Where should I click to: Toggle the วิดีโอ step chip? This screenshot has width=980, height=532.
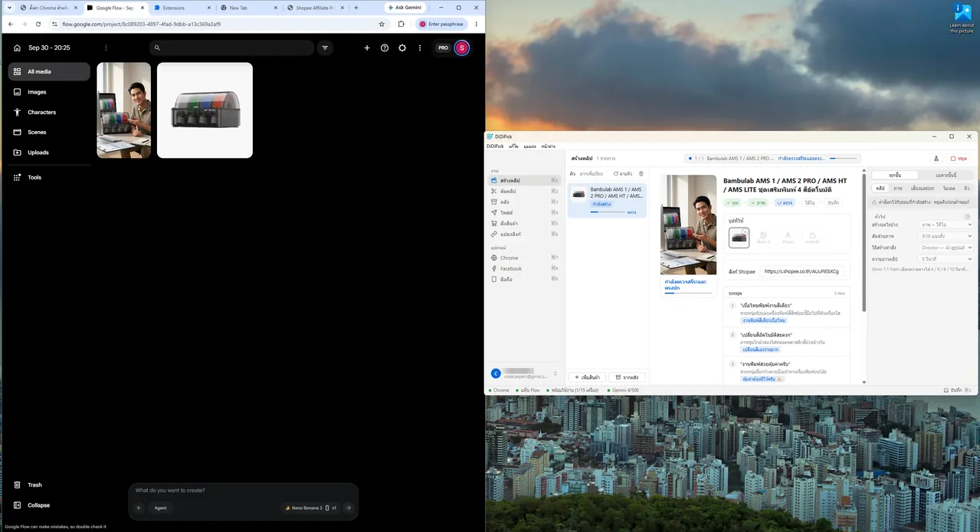click(810, 203)
